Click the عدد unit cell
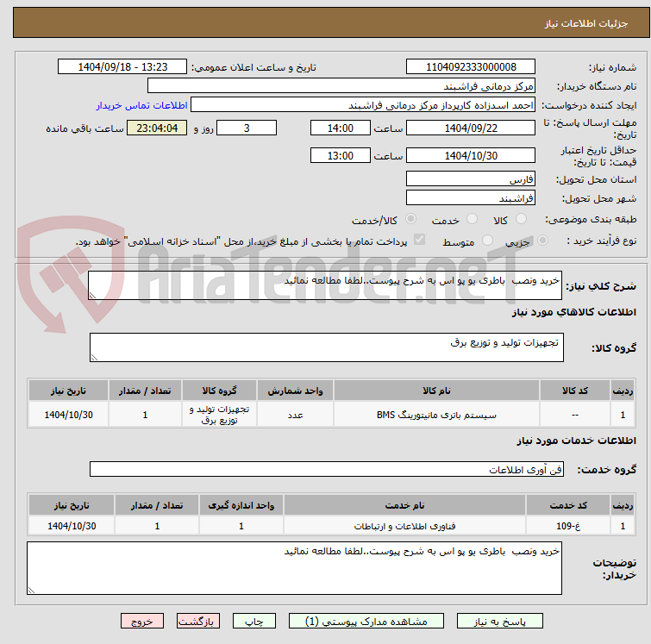This screenshot has width=651, height=644. coord(295,415)
